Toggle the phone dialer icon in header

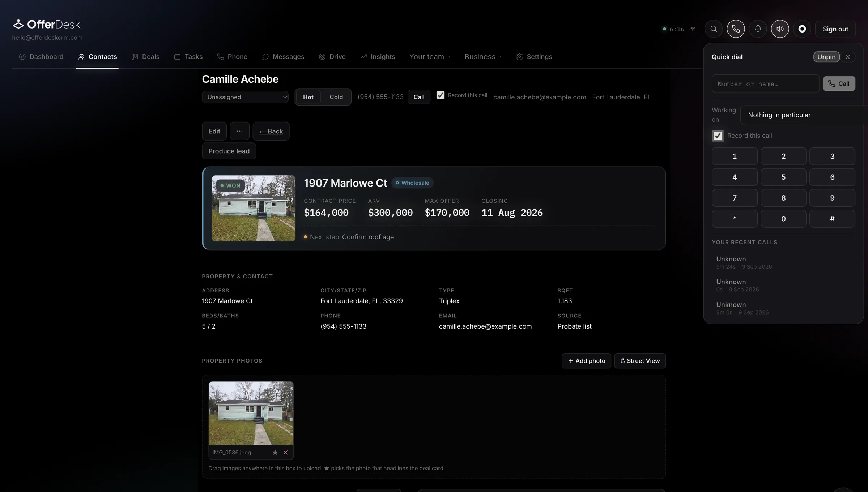point(736,29)
